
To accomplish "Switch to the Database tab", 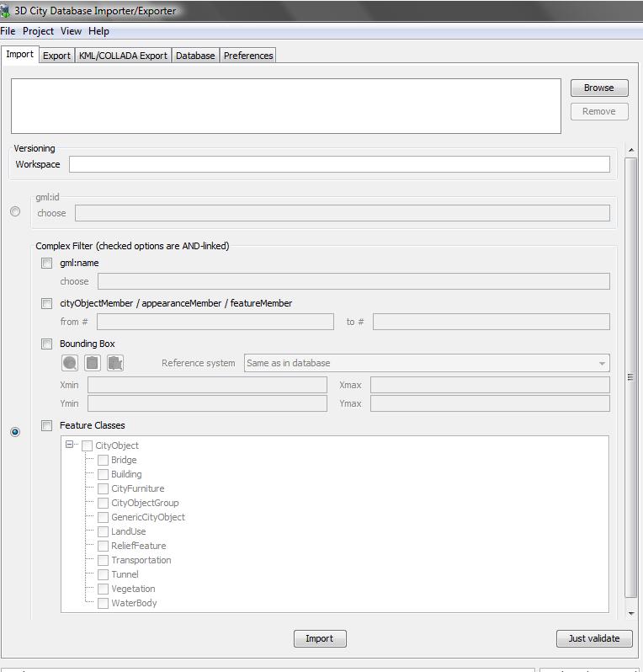I will pyautogui.click(x=195, y=56).
